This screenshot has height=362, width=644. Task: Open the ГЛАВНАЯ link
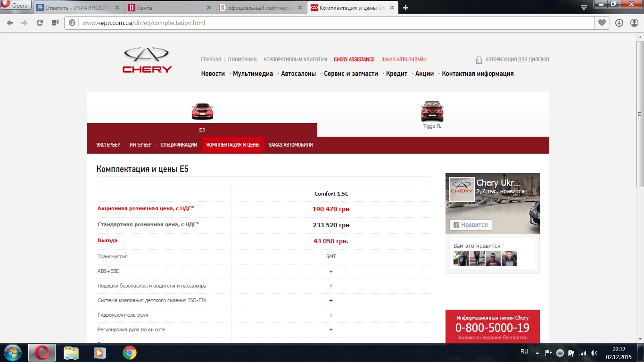(x=211, y=59)
